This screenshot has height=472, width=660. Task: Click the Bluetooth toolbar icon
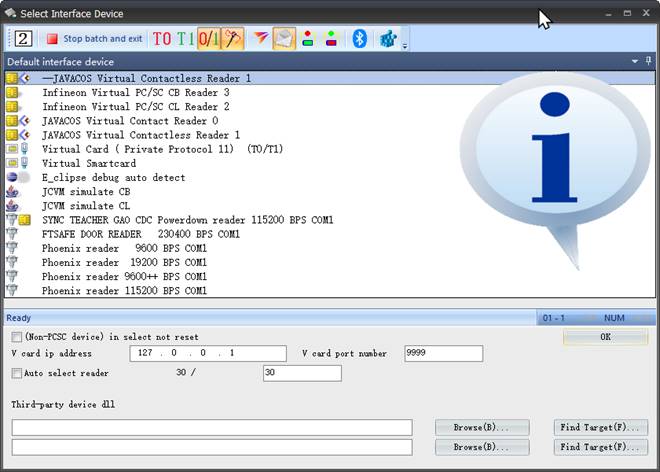click(359, 39)
